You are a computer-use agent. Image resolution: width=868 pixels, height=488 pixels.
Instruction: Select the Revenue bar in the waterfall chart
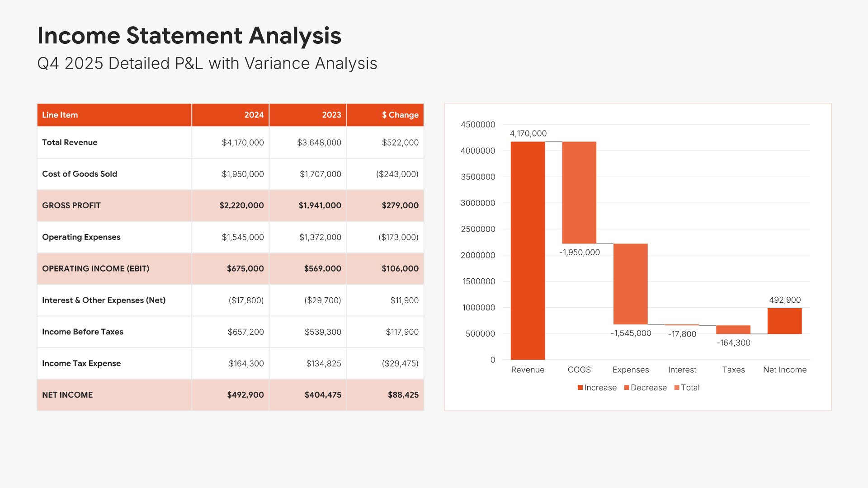tap(528, 251)
